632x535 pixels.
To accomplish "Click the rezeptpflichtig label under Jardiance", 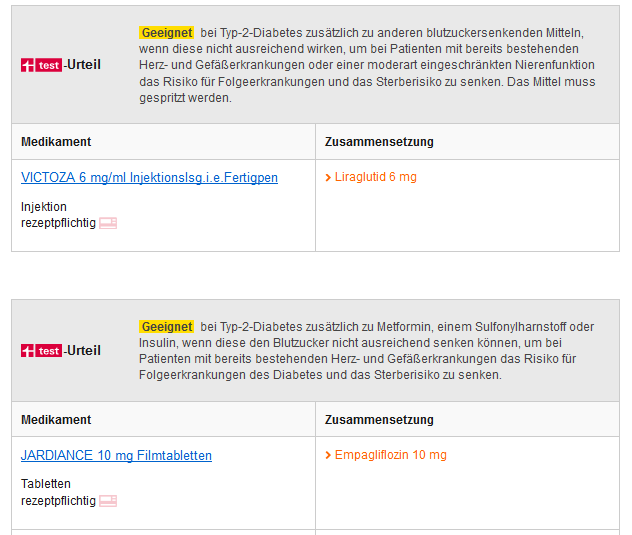I will (58, 501).
